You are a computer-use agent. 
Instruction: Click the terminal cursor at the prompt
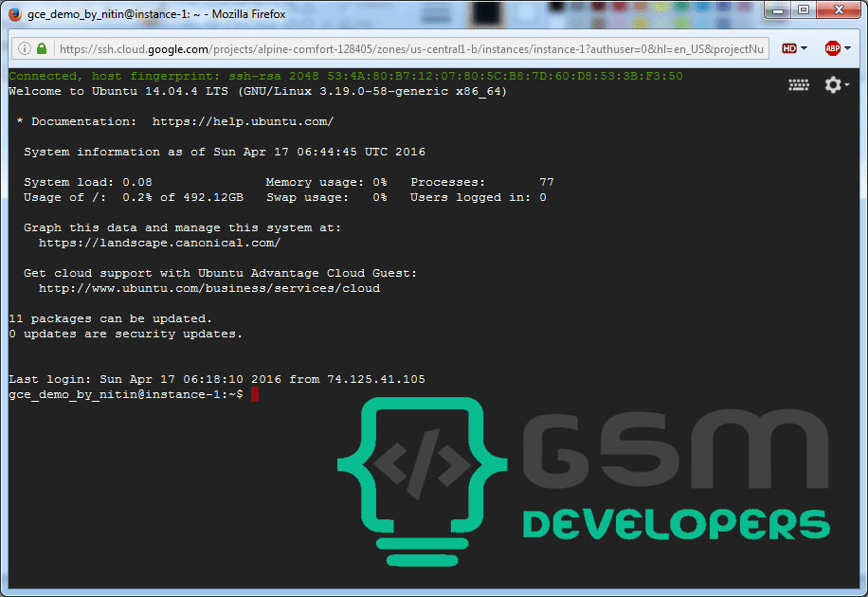tap(255, 394)
